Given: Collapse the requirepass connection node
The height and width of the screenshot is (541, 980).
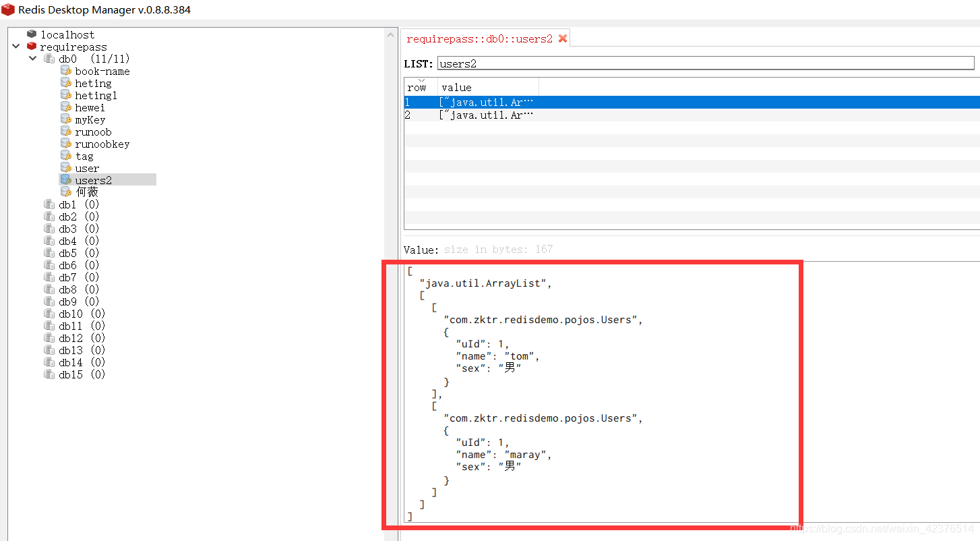Looking at the screenshot, I should pyautogui.click(x=16, y=47).
